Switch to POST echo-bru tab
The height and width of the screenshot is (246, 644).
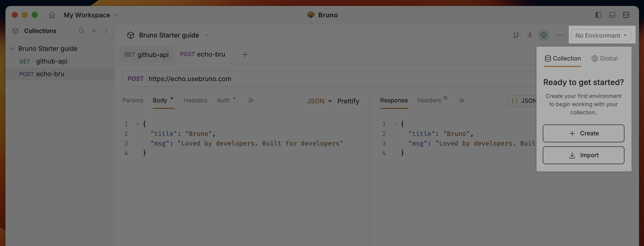203,54
